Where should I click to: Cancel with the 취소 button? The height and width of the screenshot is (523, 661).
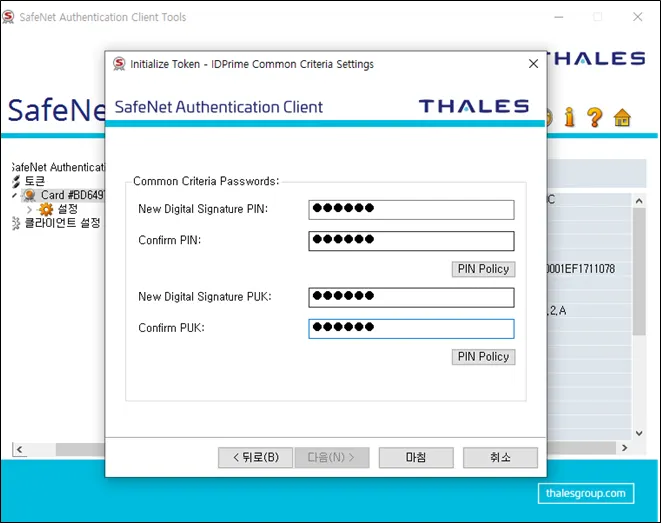pos(500,458)
